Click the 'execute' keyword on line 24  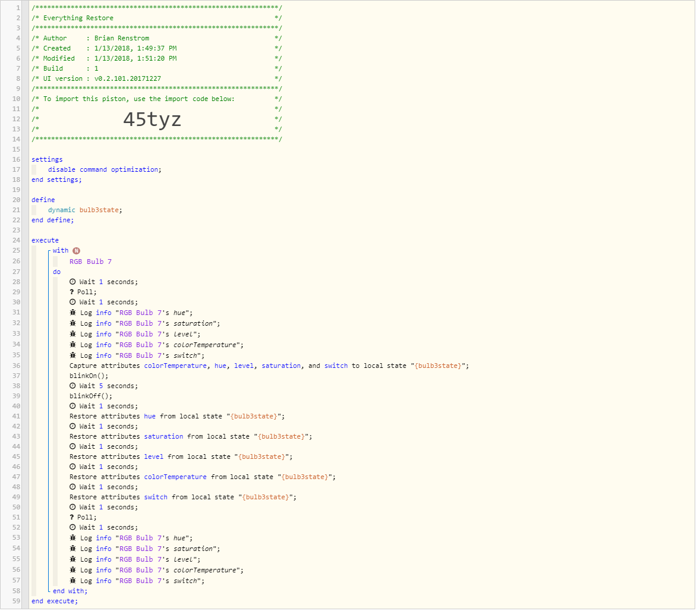[45, 240]
